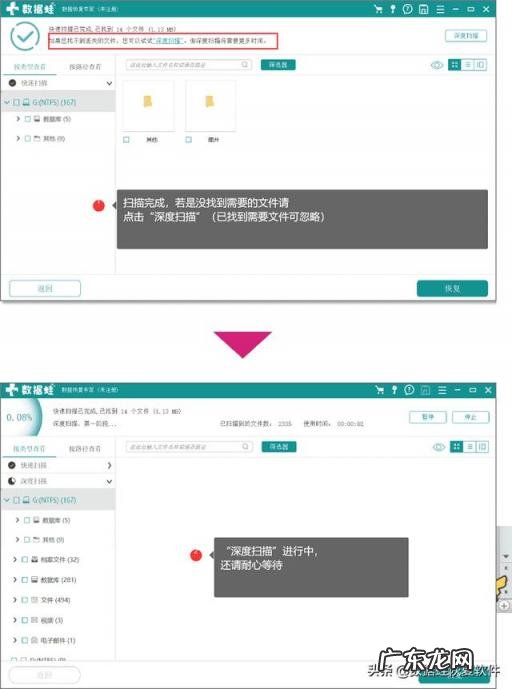Image resolution: width=512 pixels, height=689 pixels.
Task: Select 按路径查看 tab in bottom window
Action: pos(85,449)
